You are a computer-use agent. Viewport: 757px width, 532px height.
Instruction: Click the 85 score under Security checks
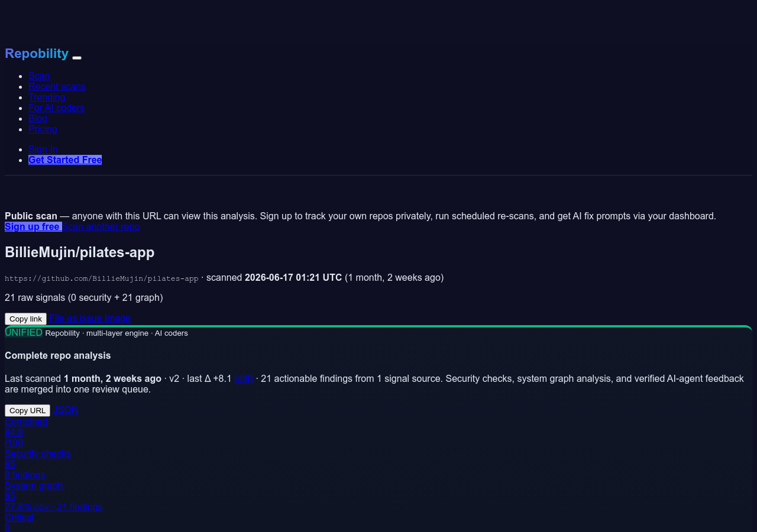[10, 464]
